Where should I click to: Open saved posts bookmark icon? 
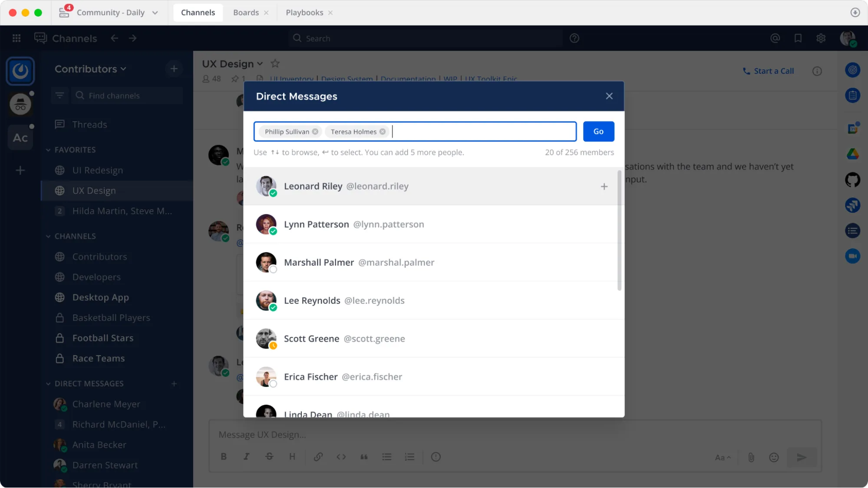click(x=798, y=38)
